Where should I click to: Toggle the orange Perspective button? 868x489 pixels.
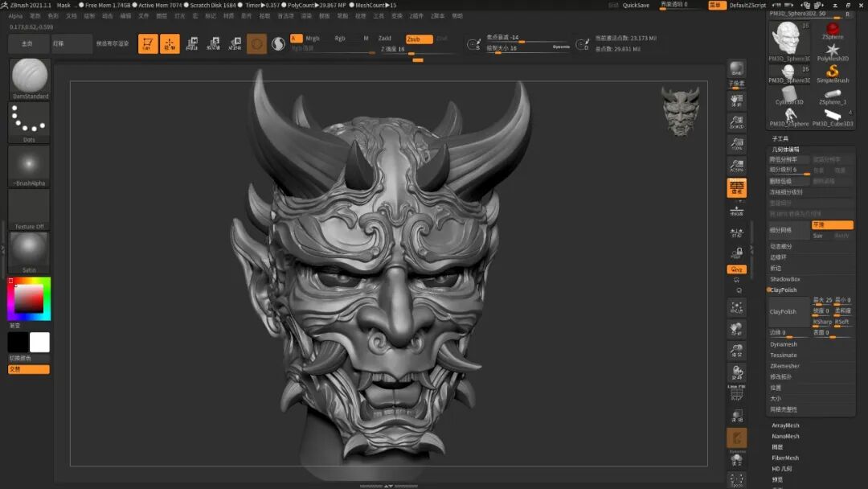point(737,187)
